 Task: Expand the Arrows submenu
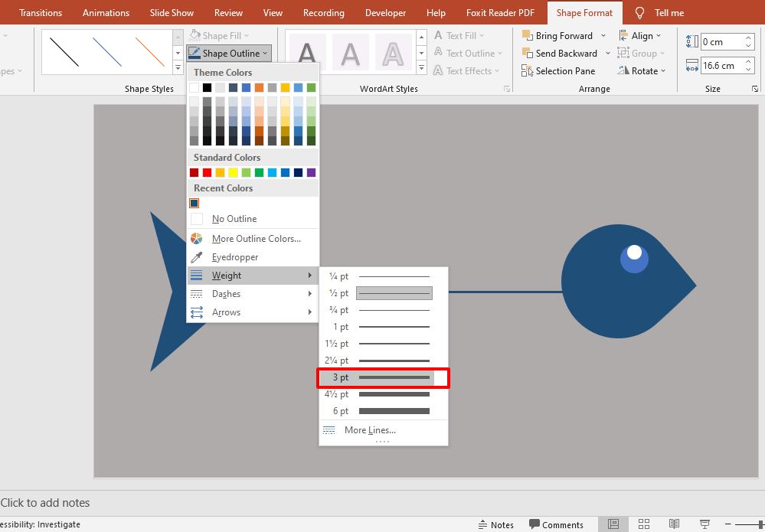[x=226, y=312]
